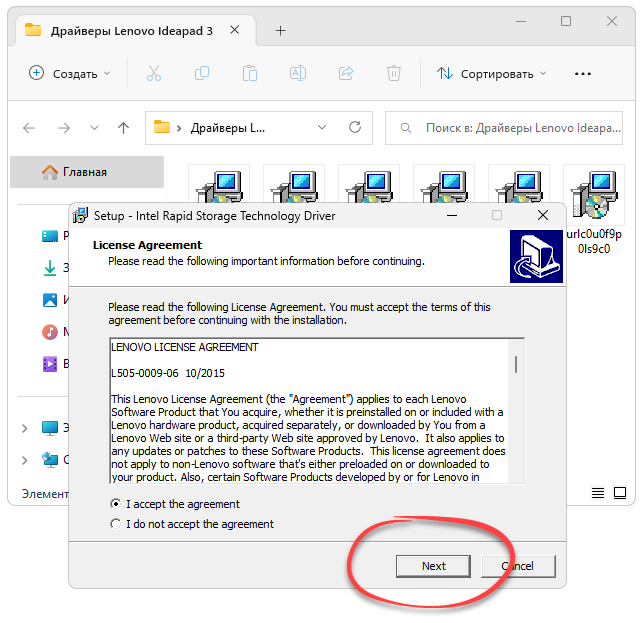Image resolution: width=641 pixels, height=623 pixels.
Task: Click the Share icon in Explorer toolbar
Action: [346, 74]
